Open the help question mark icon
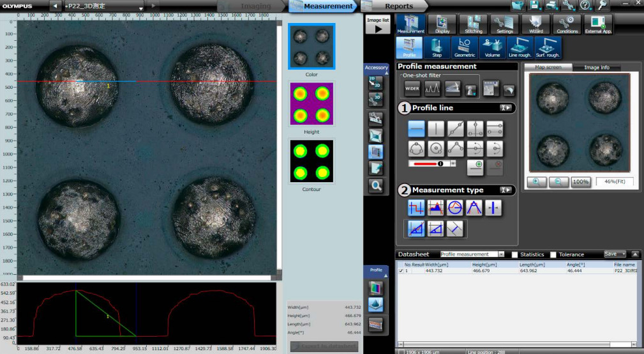Viewport: 644px width, 354px height. [585, 5]
